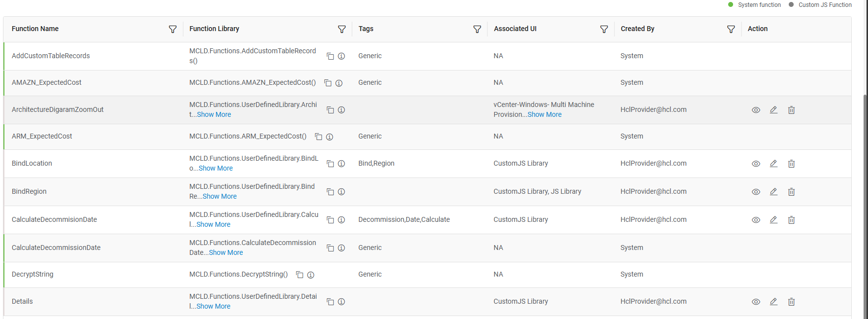
Task: View the BindLocation function details
Action: (x=756, y=164)
